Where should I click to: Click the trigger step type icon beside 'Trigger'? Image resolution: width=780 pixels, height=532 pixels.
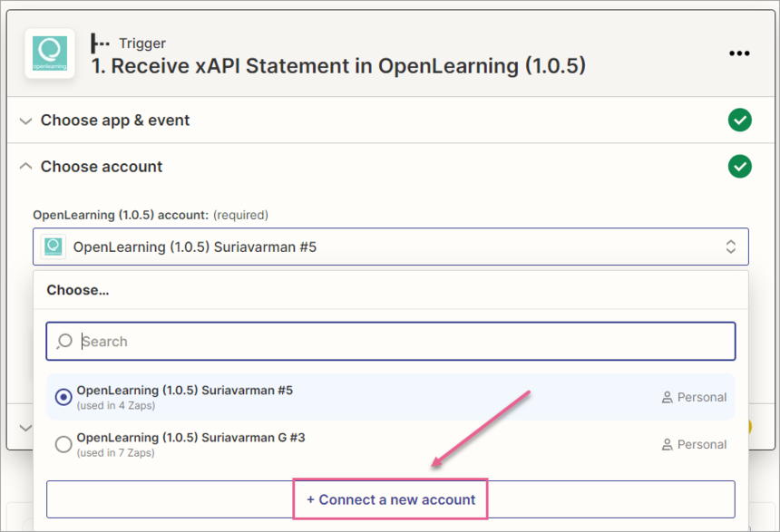100,43
